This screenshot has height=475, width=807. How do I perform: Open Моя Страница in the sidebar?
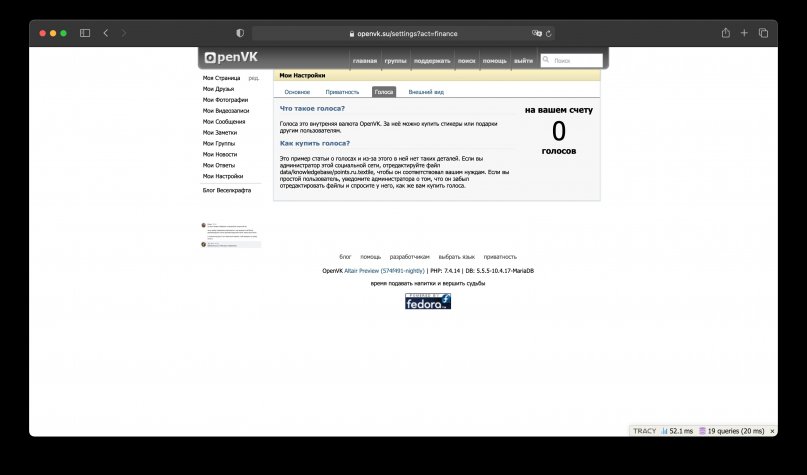(x=221, y=78)
